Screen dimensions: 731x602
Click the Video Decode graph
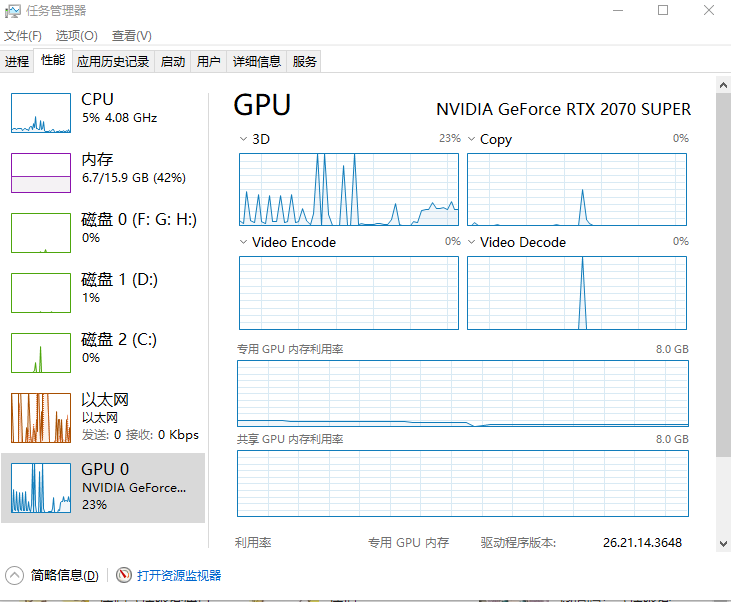[x=577, y=293]
